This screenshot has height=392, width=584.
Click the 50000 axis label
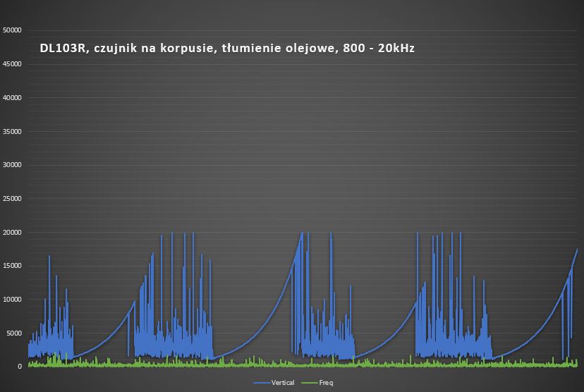pyautogui.click(x=12, y=30)
